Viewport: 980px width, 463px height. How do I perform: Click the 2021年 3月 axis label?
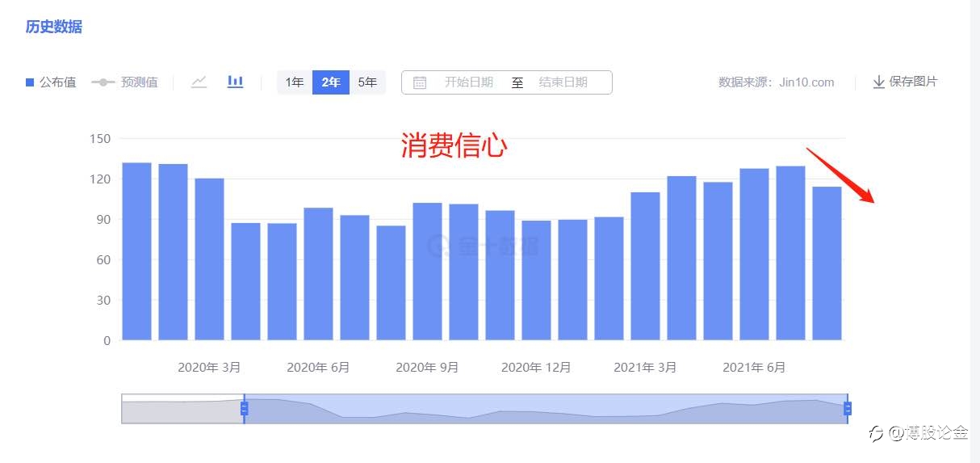pyautogui.click(x=645, y=368)
